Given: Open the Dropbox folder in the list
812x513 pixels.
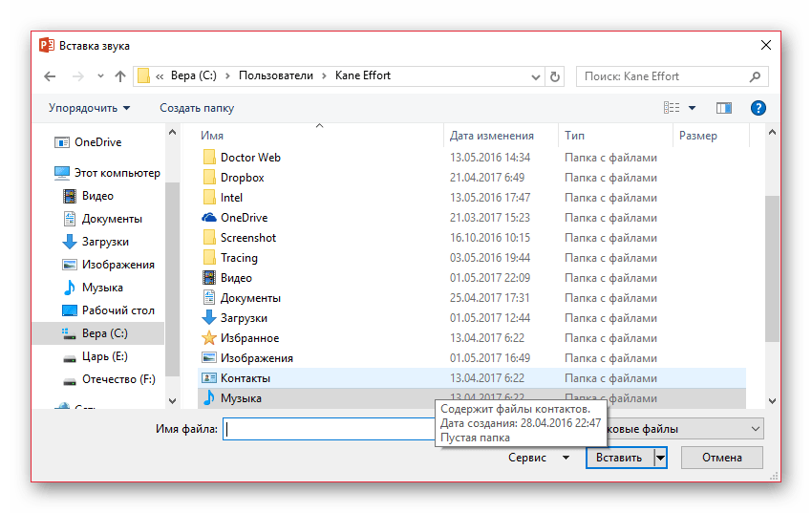Looking at the screenshot, I should point(242,178).
